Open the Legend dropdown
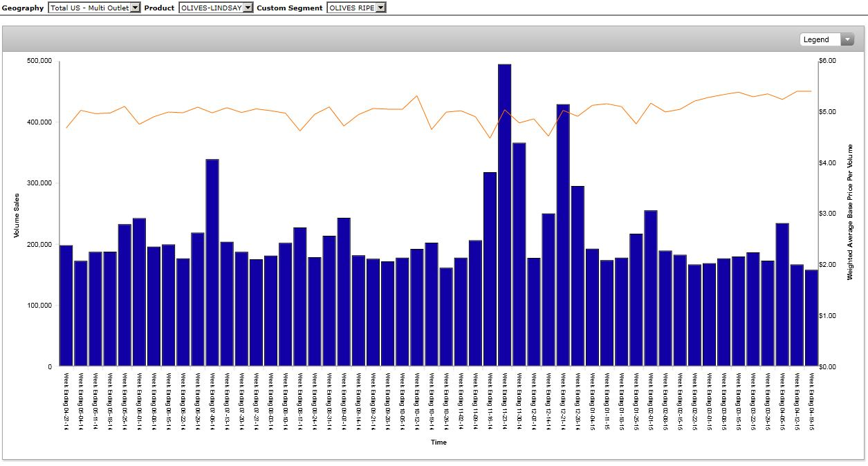868x466 pixels. pyautogui.click(x=827, y=39)
